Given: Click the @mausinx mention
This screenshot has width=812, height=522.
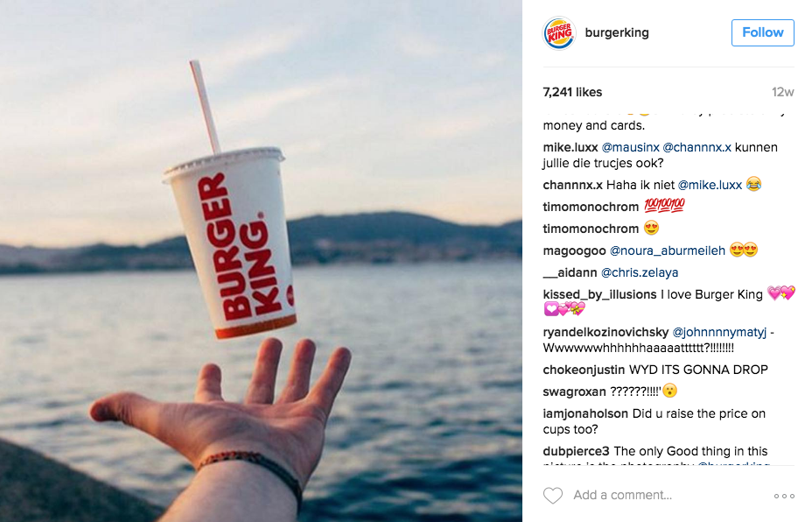Looking at the screenshot, I should [630, 147].
